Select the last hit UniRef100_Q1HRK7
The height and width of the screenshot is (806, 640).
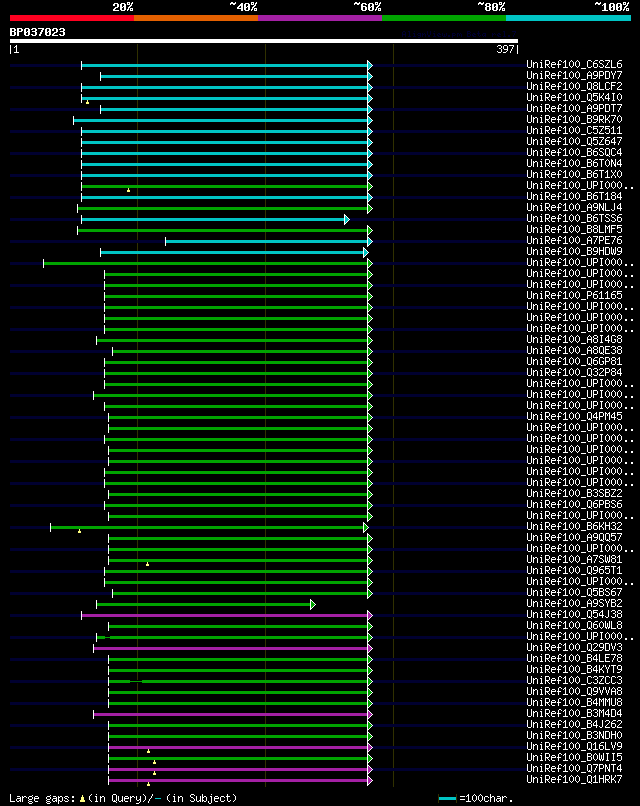tap(574, 780)
